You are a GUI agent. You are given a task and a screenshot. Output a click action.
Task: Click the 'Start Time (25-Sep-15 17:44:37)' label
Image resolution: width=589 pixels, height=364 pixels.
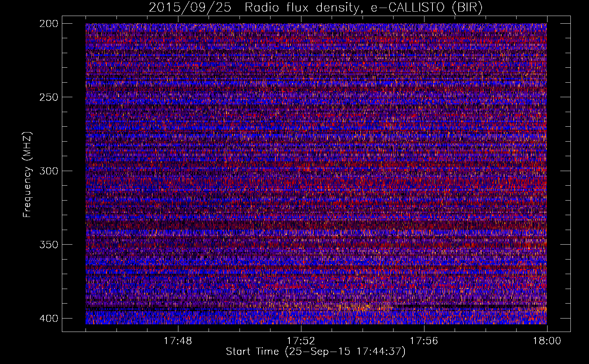pos(316,352)
